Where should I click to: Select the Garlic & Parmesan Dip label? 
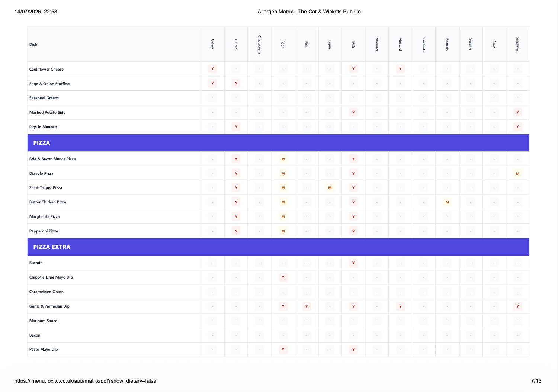pyautogui.click(x=49, y=306)
